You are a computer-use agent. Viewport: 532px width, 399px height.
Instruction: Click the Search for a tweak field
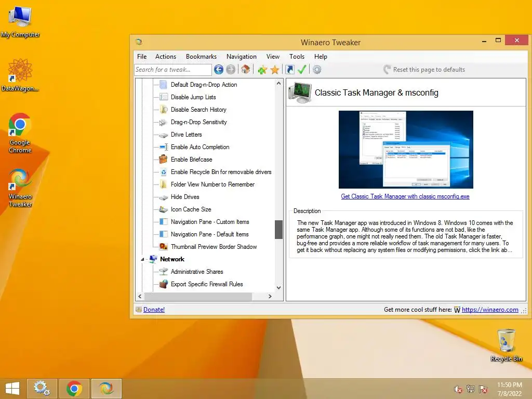(173, 70)
